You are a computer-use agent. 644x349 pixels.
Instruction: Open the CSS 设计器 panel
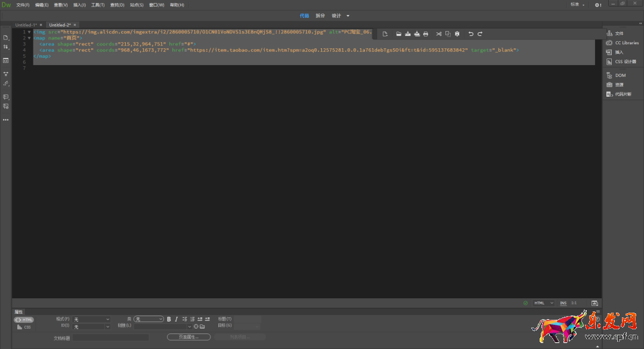pyautogui.click(x=625, y=61)
